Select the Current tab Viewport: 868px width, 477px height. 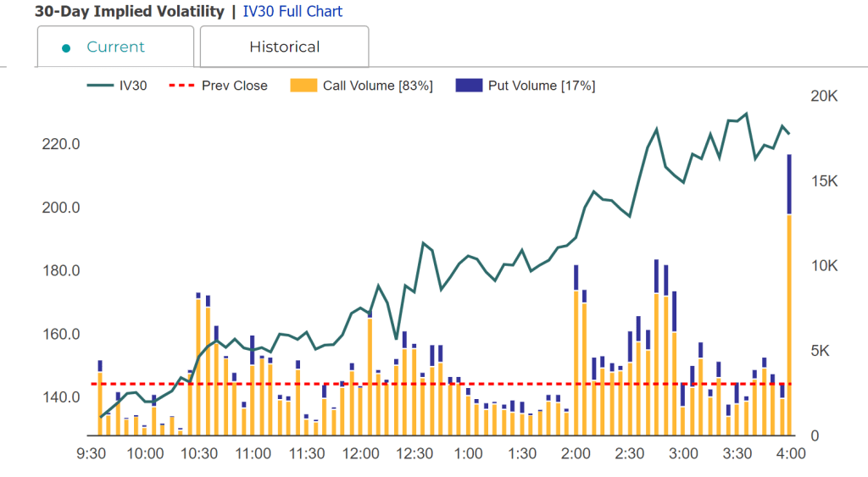[115, 47]
